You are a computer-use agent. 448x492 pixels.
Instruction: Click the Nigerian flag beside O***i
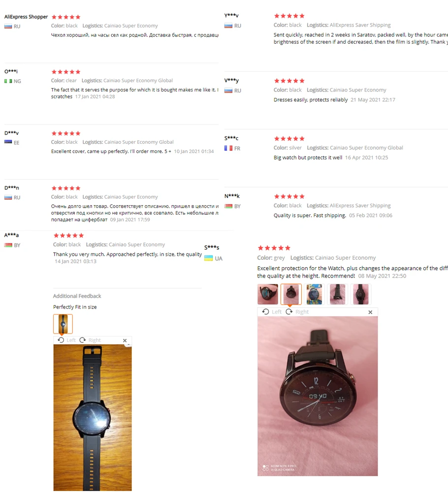[x=8, y=81]
